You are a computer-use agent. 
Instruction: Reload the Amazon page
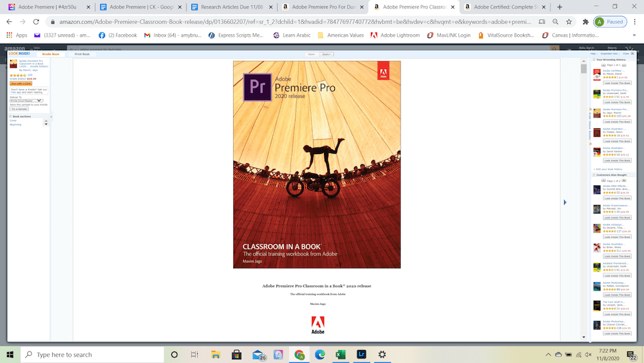36,22
